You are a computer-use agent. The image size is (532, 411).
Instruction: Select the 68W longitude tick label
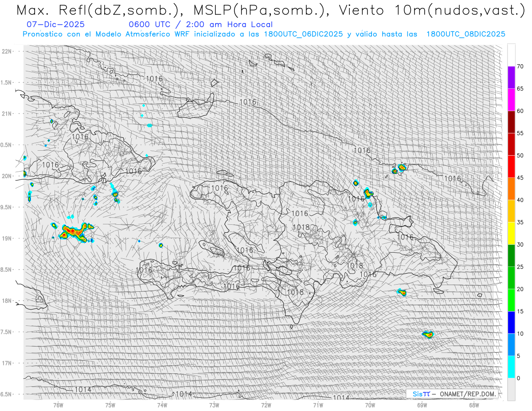click(x=473, y=404)
